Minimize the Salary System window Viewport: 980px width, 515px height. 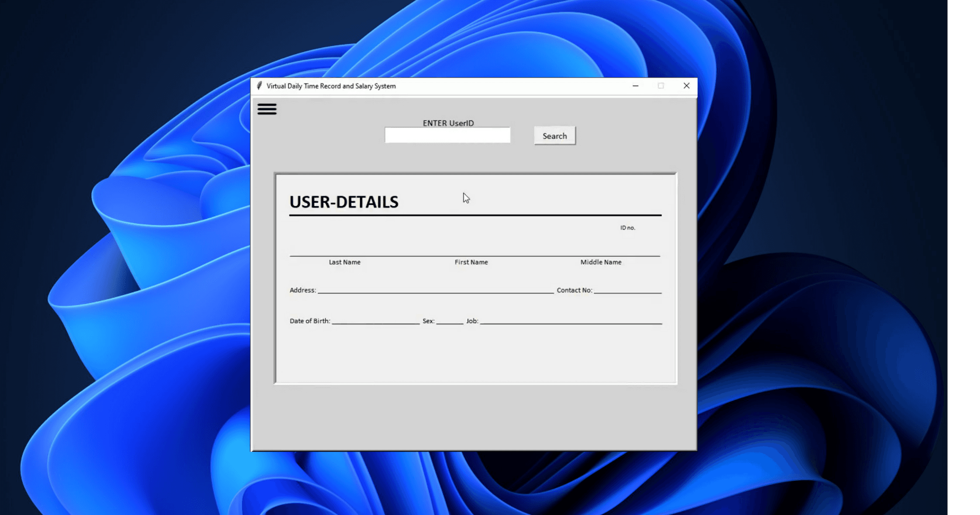(x=635, y=86)
